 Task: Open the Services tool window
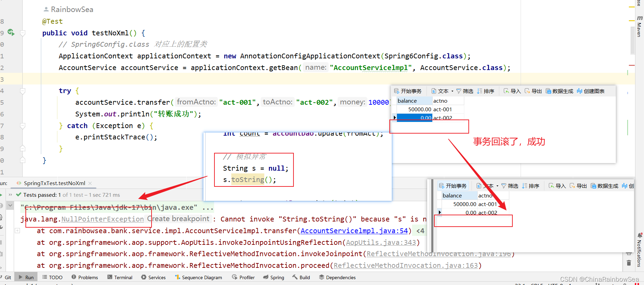(x=153, y=277)
